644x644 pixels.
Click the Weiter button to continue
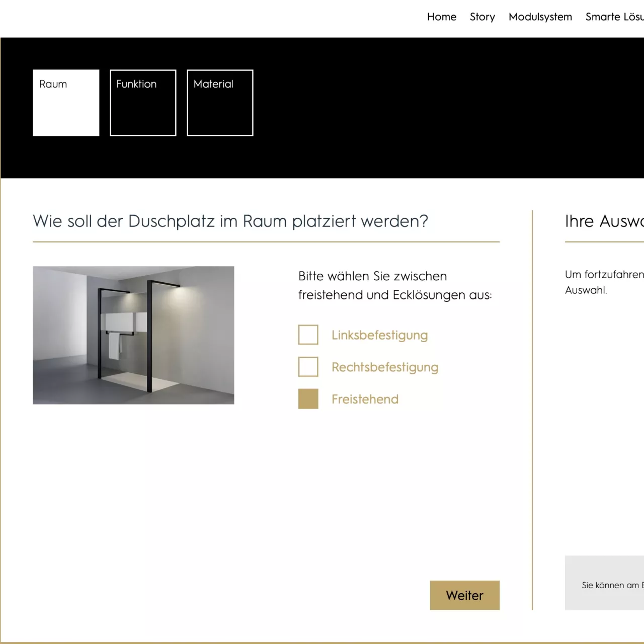464,595
